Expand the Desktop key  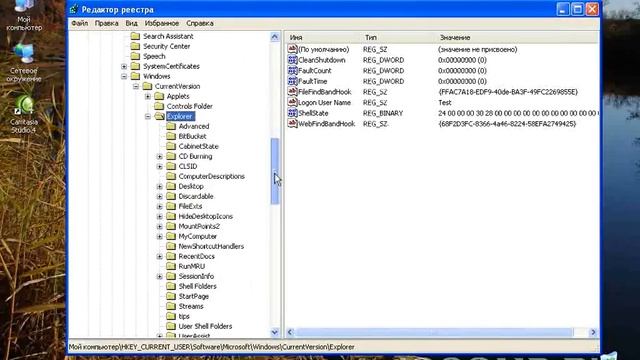tap(160, 187)
